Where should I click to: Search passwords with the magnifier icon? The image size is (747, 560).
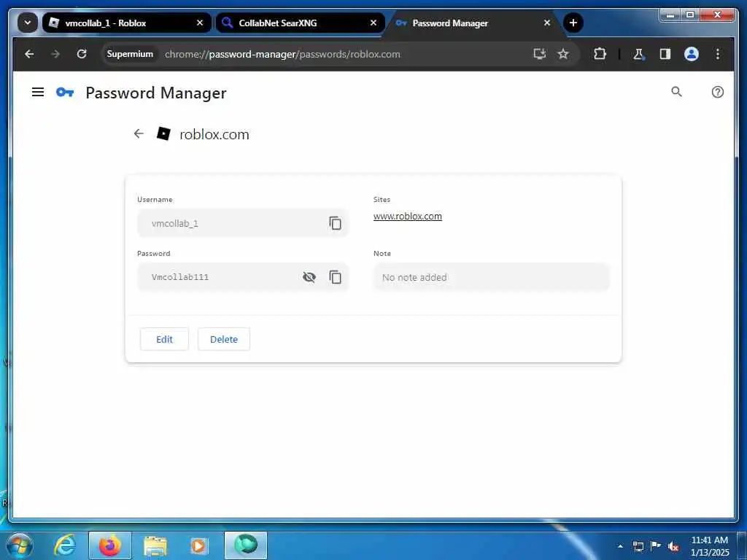coord(676,91)
